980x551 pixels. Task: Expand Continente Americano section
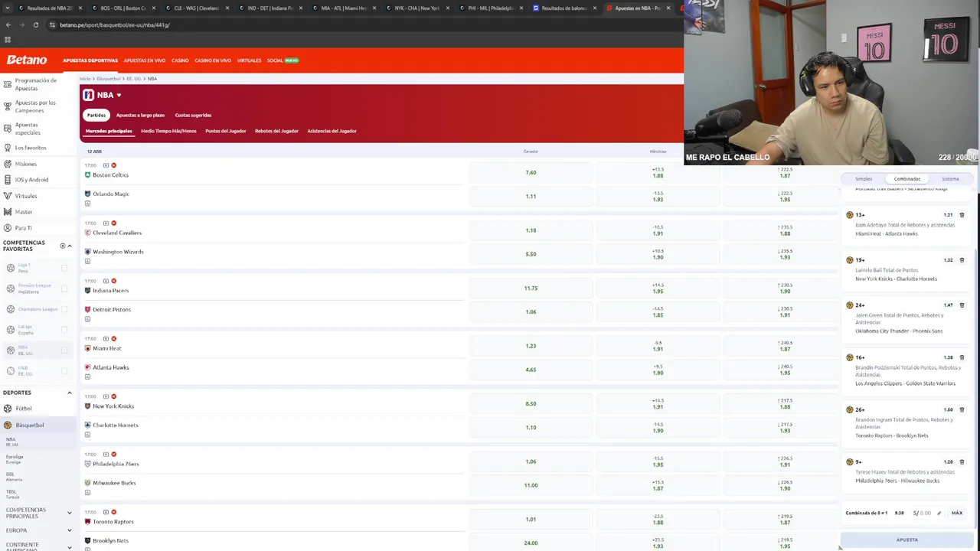coord(70,546)
